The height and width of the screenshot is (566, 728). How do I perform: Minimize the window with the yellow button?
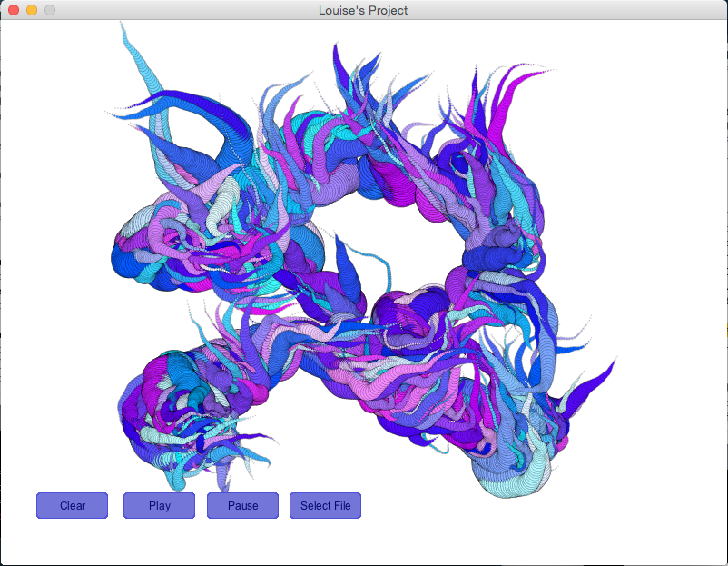[32, 10]
